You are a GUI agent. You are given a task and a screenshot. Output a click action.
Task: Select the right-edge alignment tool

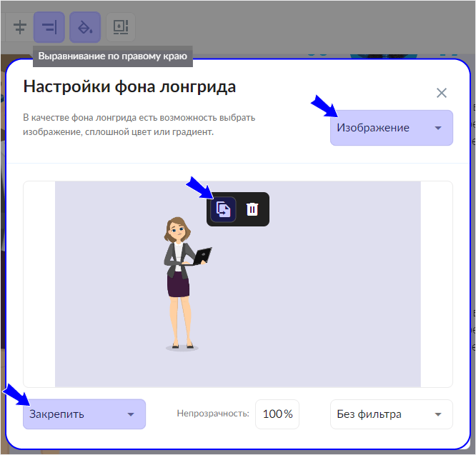(49, 27)
